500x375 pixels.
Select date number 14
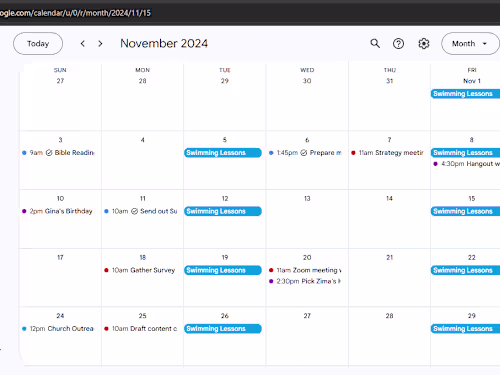click(x=389, y=199)
